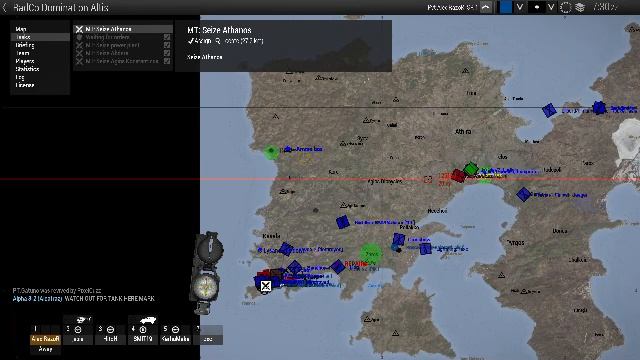Select squad unit slot 4 SNIT19
640x360 pixels.
point(143,334)
